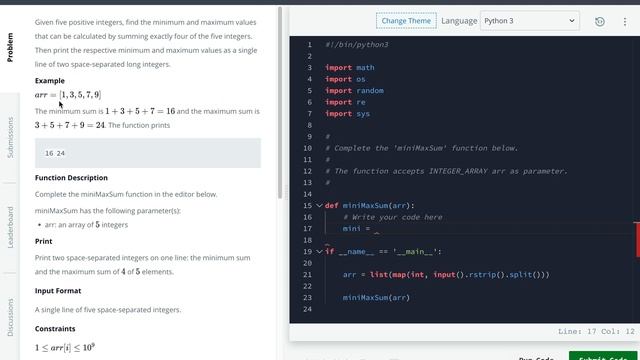Click 'import random' on line 5
The width and height of the screenshot is (640, 360).
click(354, 91)
